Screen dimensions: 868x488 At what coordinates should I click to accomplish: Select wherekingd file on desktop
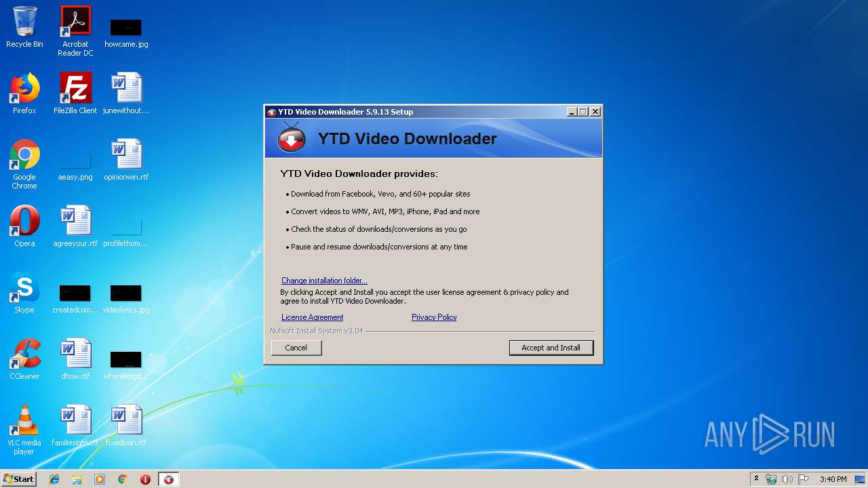tap(126, 365)
